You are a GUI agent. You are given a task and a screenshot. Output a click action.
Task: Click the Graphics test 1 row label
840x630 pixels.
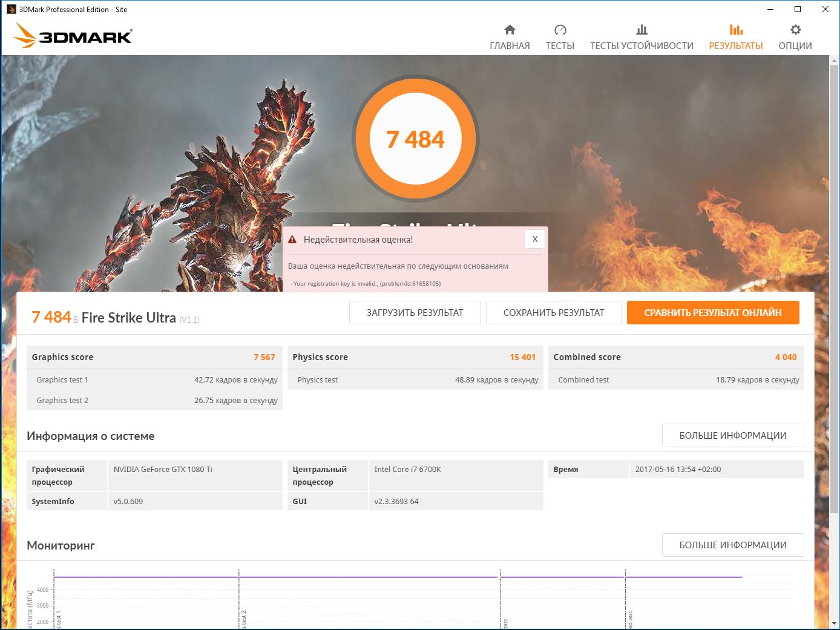[x=62, y=380]
